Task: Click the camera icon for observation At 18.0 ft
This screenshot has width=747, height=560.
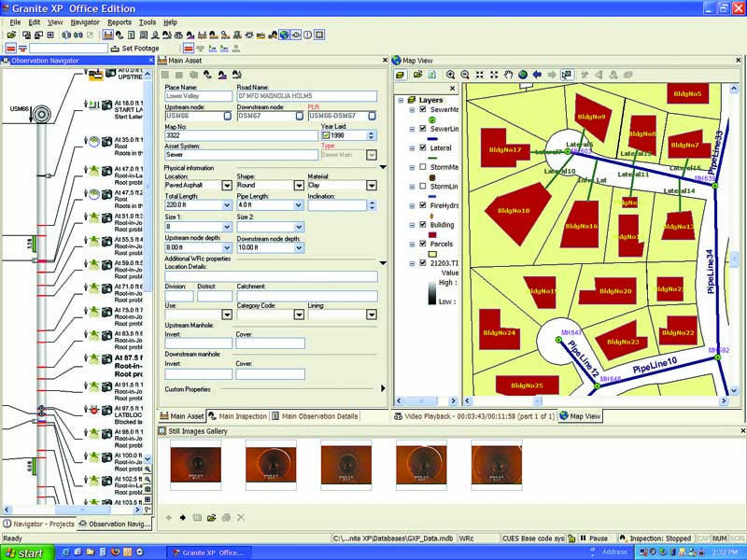Action: 107,105
